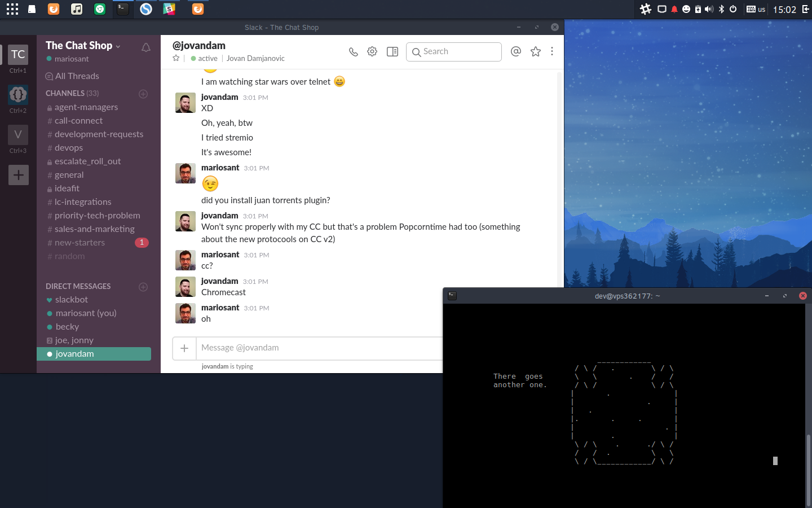The image size is (812, 508).
Task: Open All Threads view
Action: 72,76
